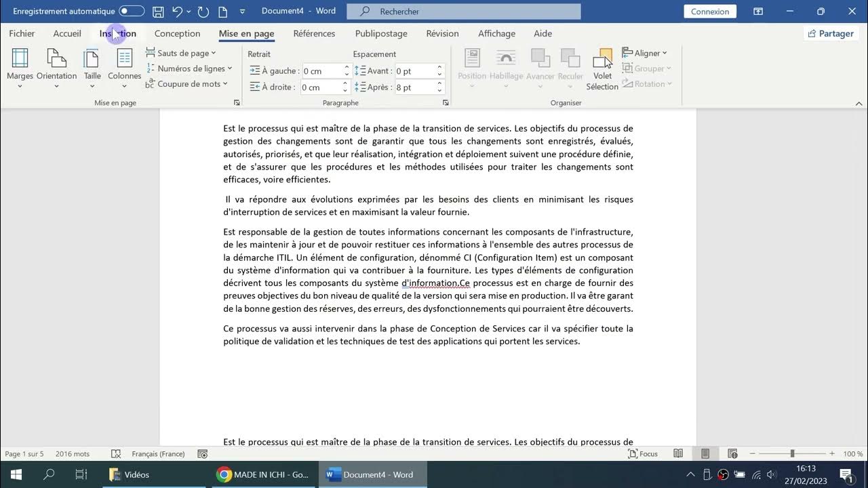868x488 pixels.
Task: Switch to the Accueil tab
Action: (67, 33)
